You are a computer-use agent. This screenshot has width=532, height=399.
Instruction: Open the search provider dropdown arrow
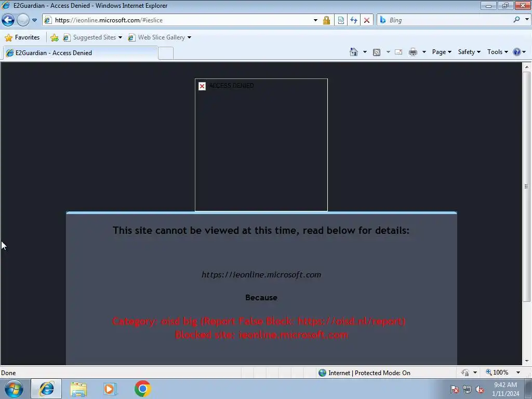coord(527,20)
